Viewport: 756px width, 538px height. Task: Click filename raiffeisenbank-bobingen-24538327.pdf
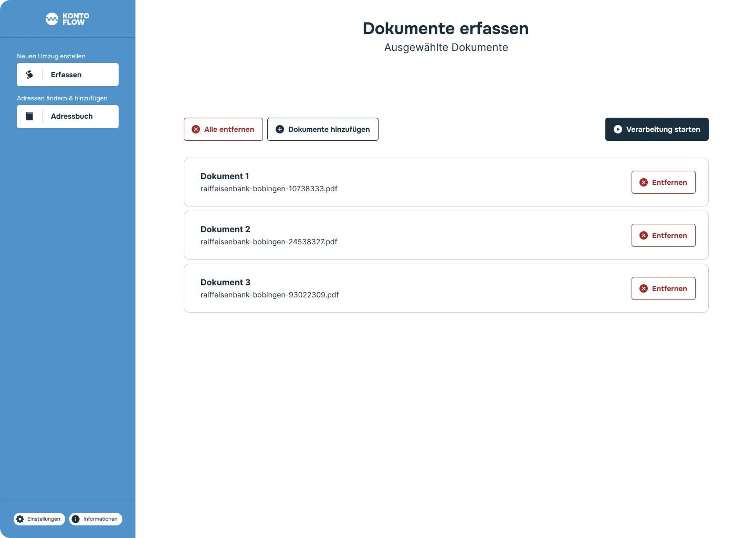pos(269,242)
